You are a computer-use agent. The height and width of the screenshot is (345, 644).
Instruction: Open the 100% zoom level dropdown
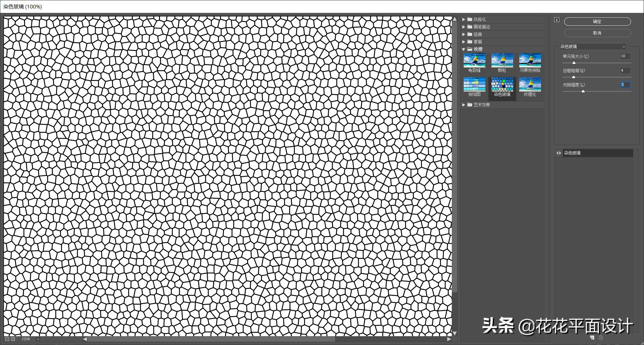click(x=38, y=339)
